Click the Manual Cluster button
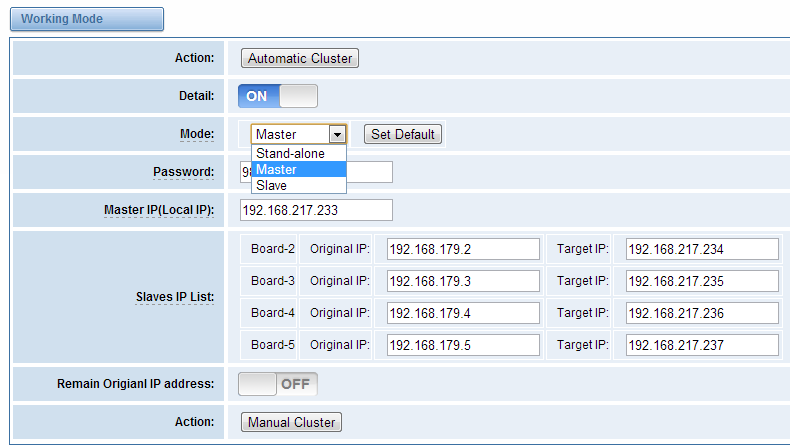The image size is (790, 448). click(x=292, y=422)
